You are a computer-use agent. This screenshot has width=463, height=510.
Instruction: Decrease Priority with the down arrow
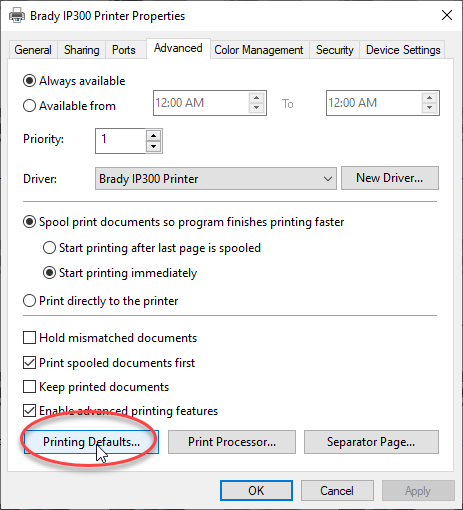click(x=153, y=146)
